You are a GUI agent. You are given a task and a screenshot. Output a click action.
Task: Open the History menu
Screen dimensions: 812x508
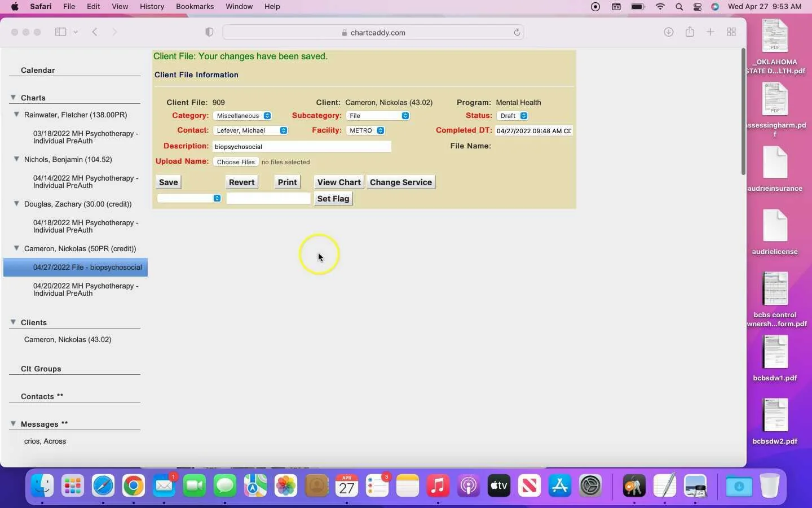point(152,7)
